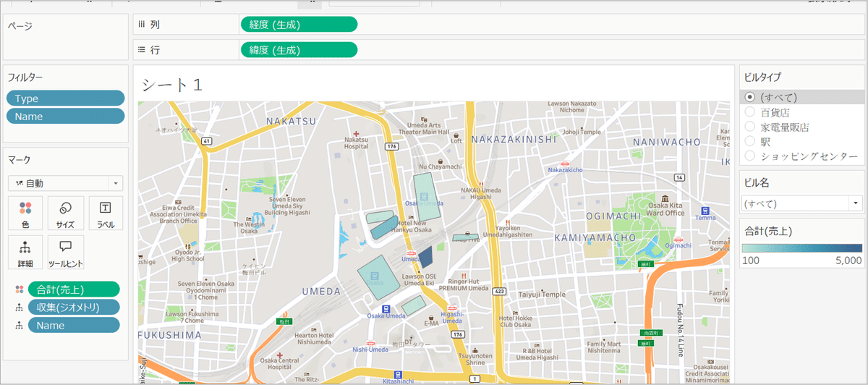Click the dark blue building polygon
The width and height of the screenshot is (868, 385).
pyautogui.click(x=425, y=257)
